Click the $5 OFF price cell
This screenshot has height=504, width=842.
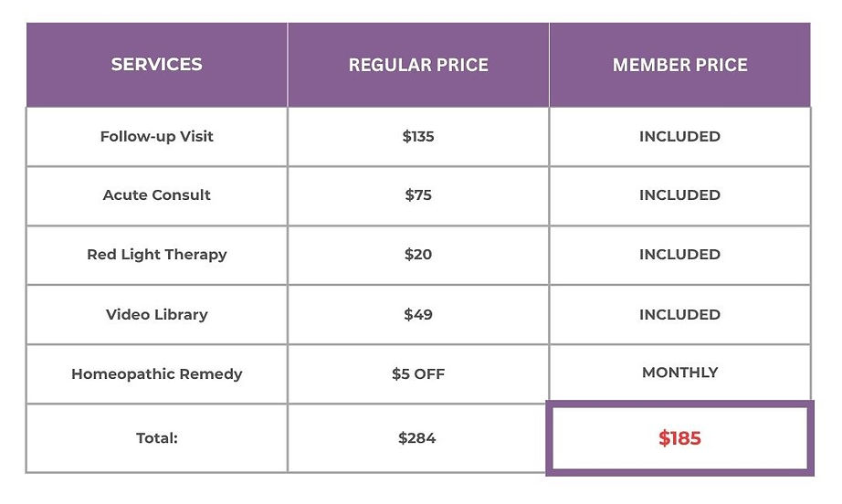click(418, 374)
